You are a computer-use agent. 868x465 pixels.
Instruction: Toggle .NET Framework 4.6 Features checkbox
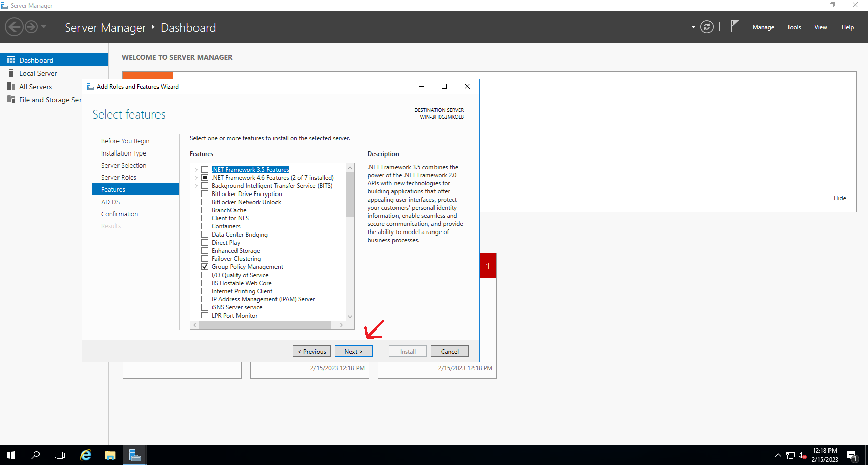tap(205, 178)
